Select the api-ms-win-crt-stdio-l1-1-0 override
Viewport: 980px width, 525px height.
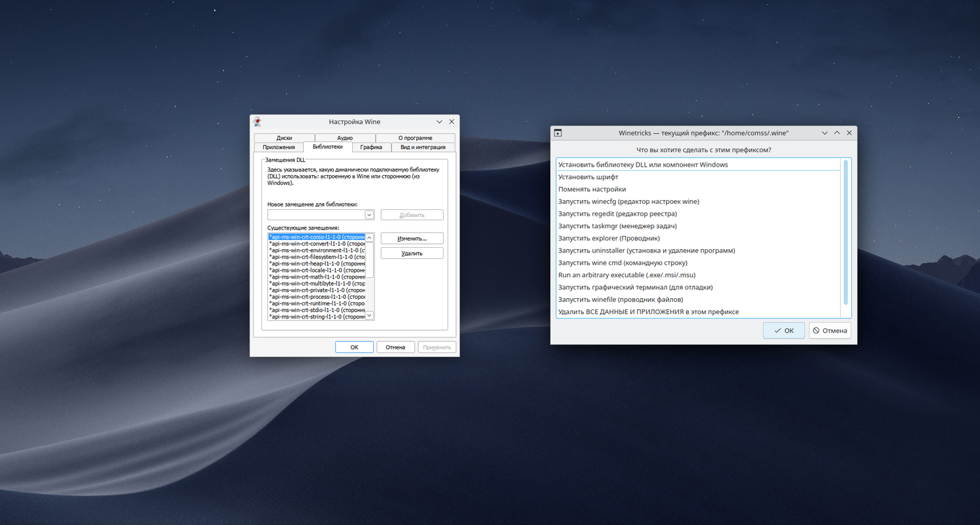tap(316, 310)
